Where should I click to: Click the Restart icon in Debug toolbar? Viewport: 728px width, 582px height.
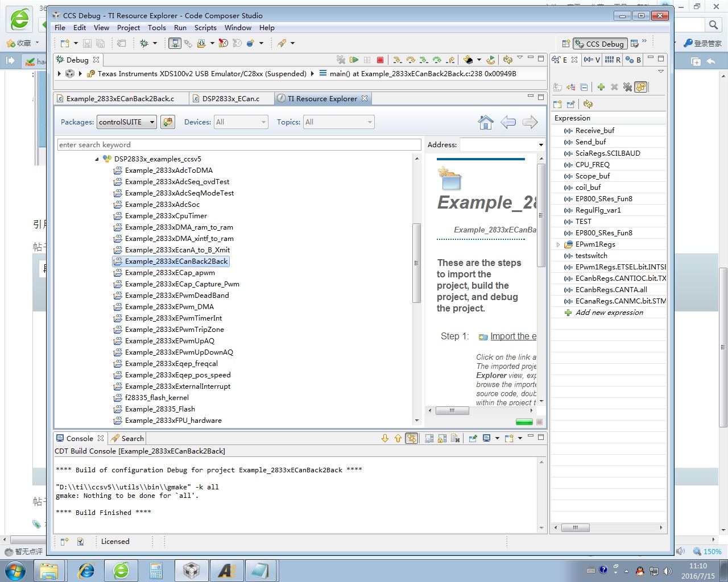coord(490,60)
